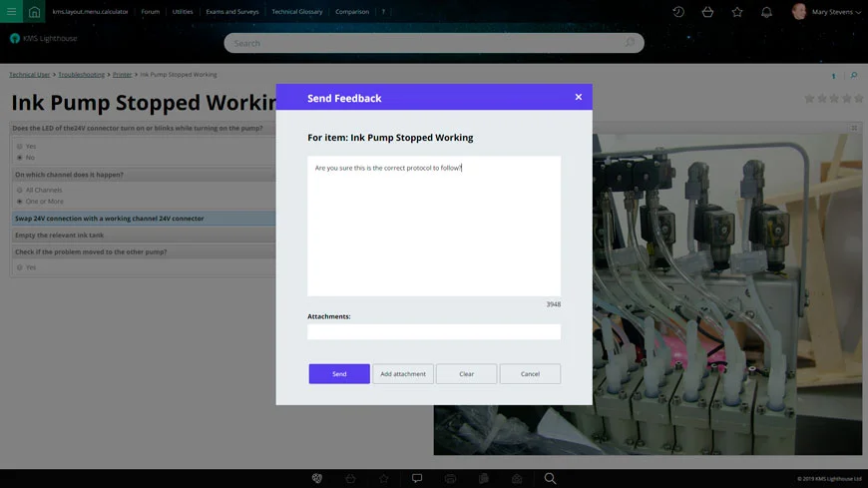Click the basket icon in bottom toolbar

pyautogui.click(x=350, y=478)
